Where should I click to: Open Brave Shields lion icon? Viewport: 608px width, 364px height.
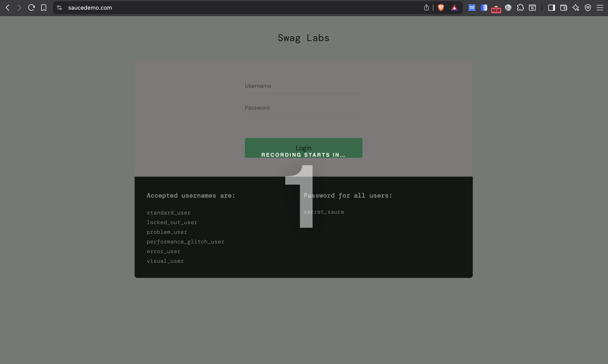pyautogui.click(x=441, y=8)
